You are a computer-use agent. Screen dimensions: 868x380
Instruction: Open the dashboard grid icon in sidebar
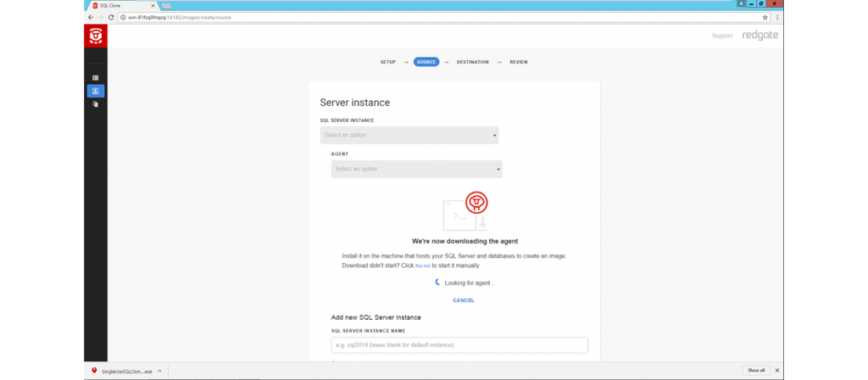[x=96, y=78]
